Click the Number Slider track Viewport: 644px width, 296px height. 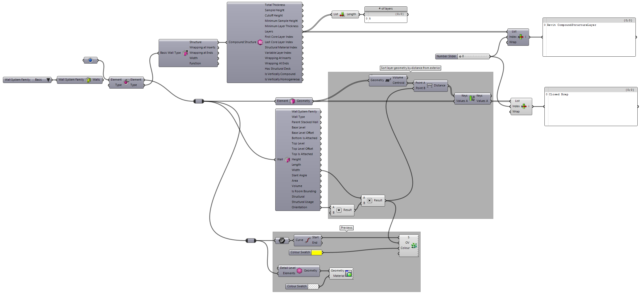[475, 56]
